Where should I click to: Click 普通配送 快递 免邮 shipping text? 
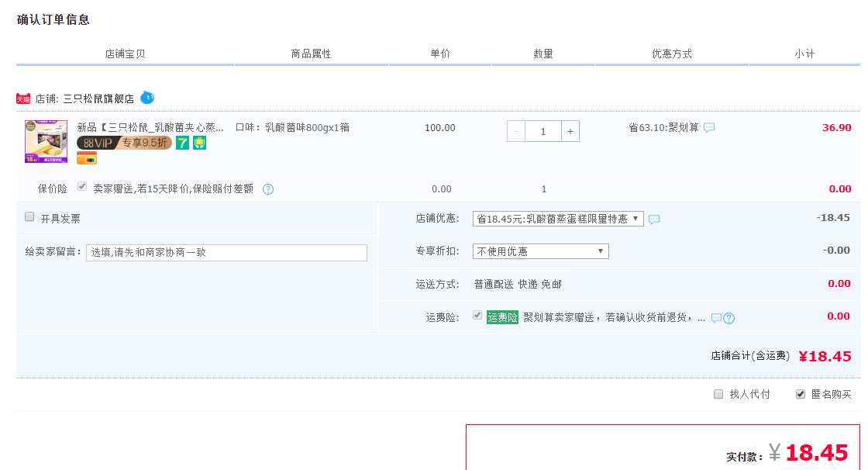point(518,285)
